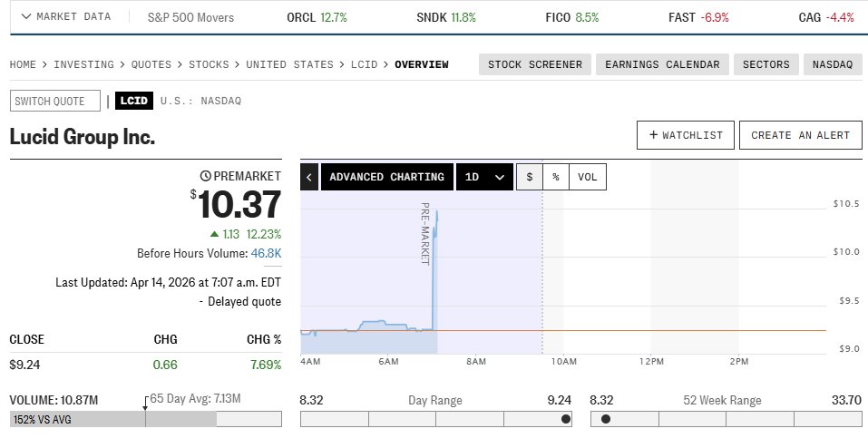Open the 1D timeframe dropdown

(484, 177)
